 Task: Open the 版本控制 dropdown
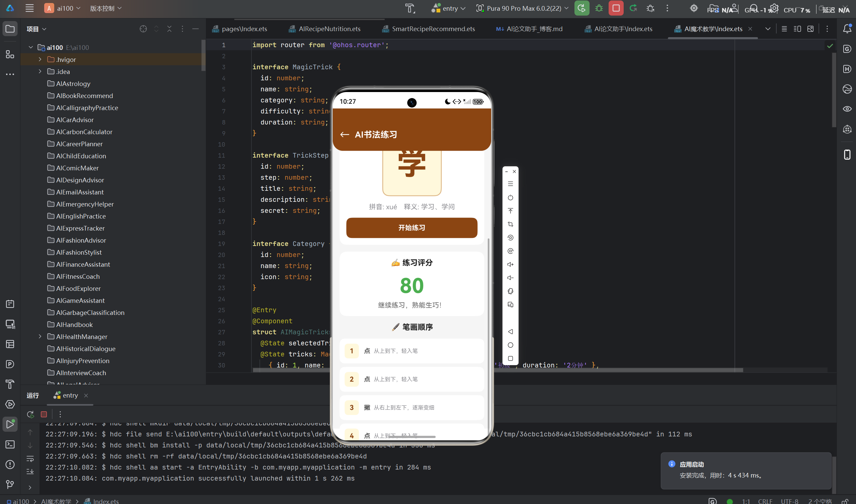[106, 8]
